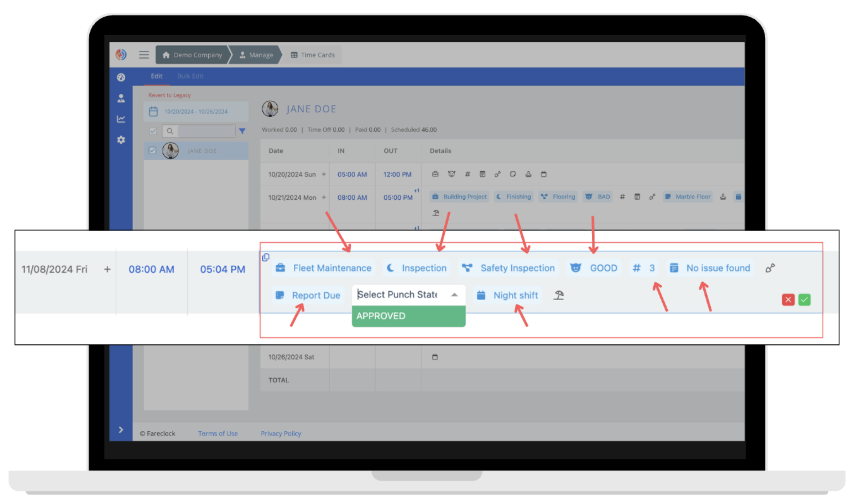Open the settings gear in the sidebar
This screenshot has height=504, width=854.
click(x=121, y=140)
